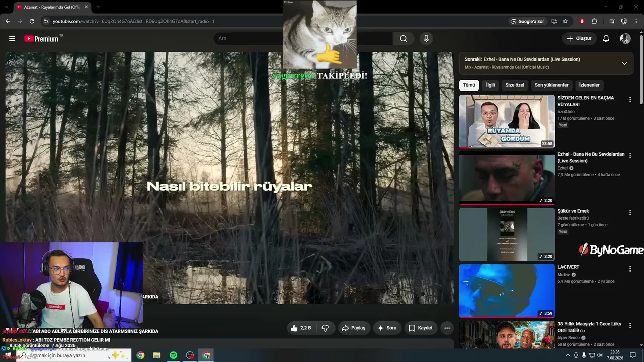Viewport: 644px width, 362px height.
Task: Open the Oluştur create menu
Action: click(x=579, y=39)
